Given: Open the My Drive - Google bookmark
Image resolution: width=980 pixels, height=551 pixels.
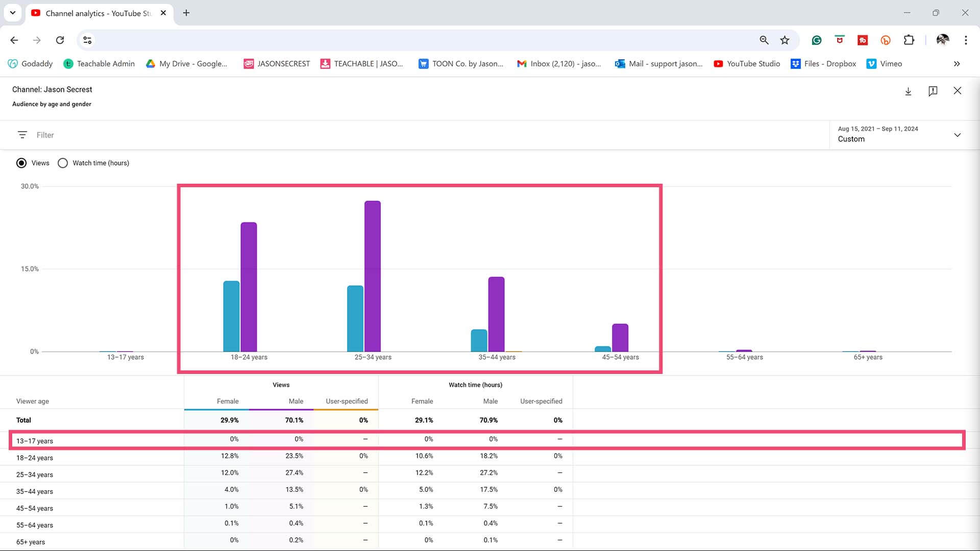Looking at the screenshot, I should [x=186, y=64].
